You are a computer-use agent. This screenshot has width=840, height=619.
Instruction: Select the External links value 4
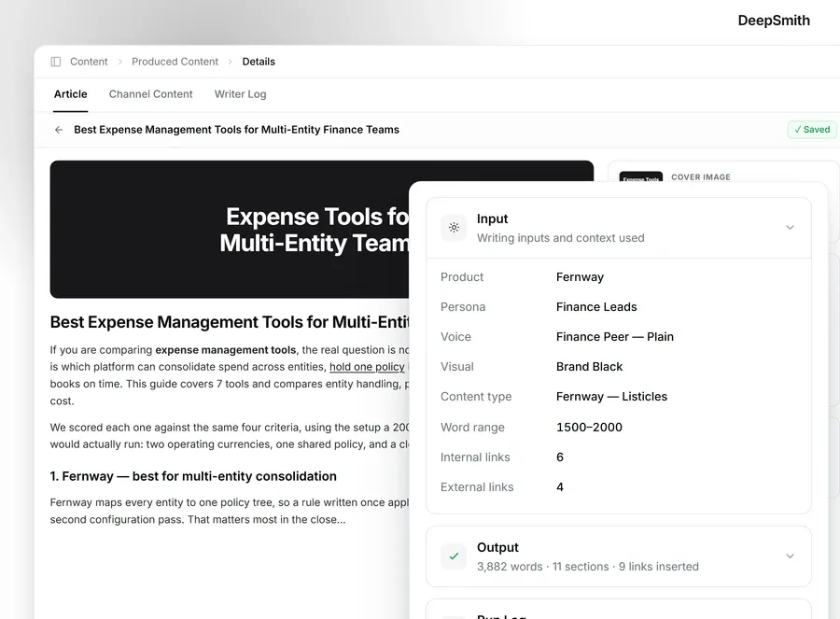pyautogui.click(x=560, y=487)
